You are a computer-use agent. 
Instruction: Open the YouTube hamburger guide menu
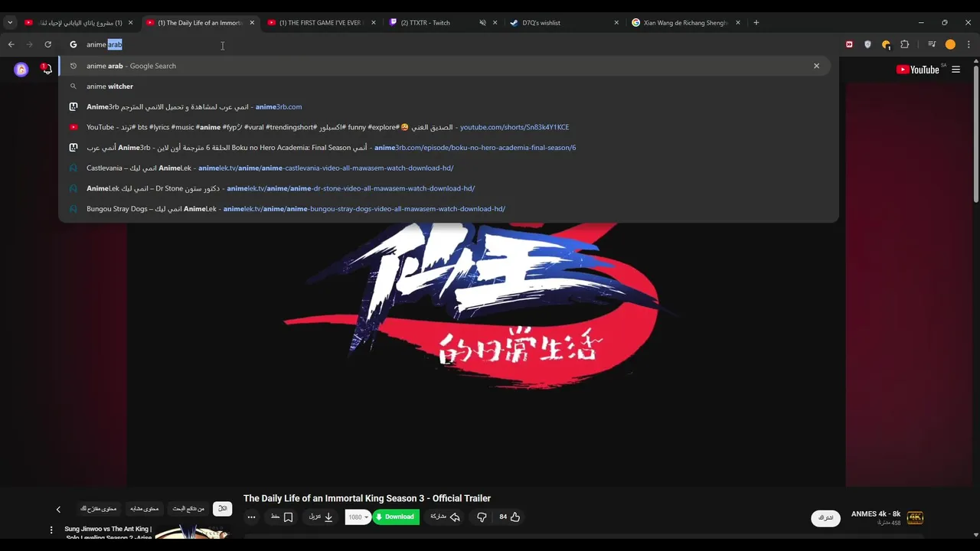[955, 70]
